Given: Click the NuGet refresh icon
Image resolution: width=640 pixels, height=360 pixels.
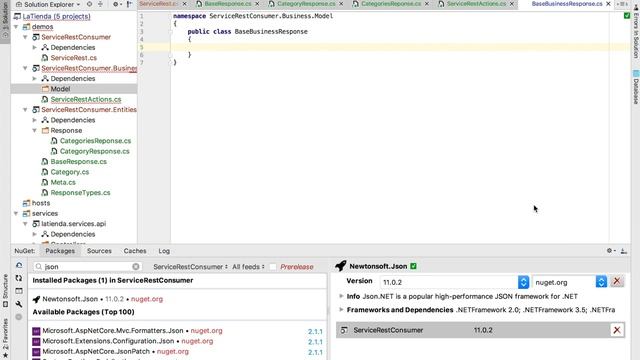Looking at the screenshot, I should (19, 278).
